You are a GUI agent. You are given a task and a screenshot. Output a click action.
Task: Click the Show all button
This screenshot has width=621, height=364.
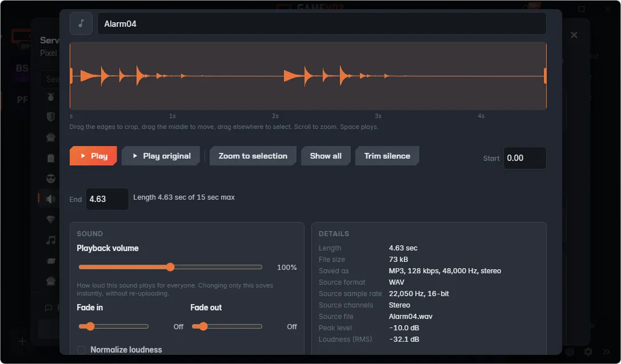point(326,156)
